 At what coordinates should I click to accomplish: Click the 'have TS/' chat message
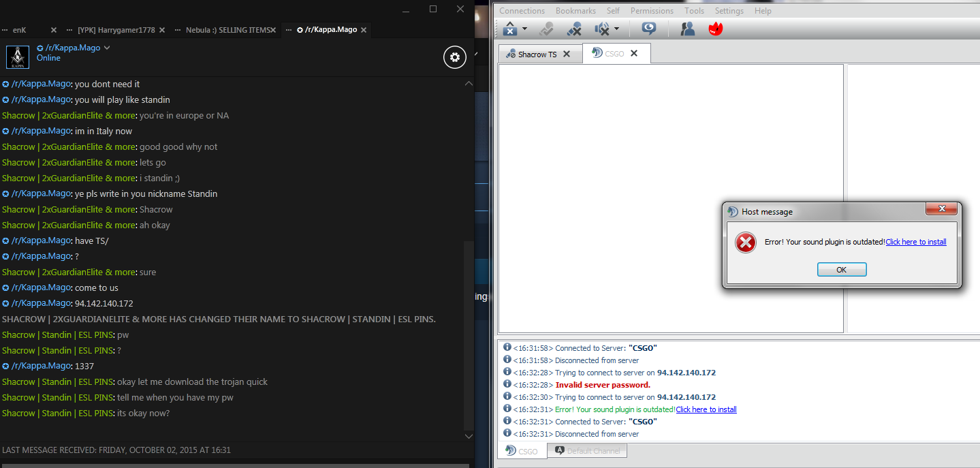(x=92, y=240)
